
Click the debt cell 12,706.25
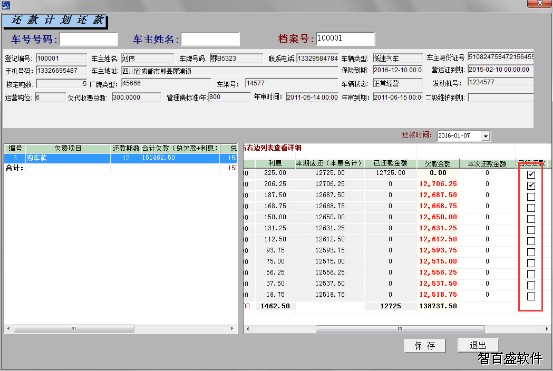click(x=438, y=184)
